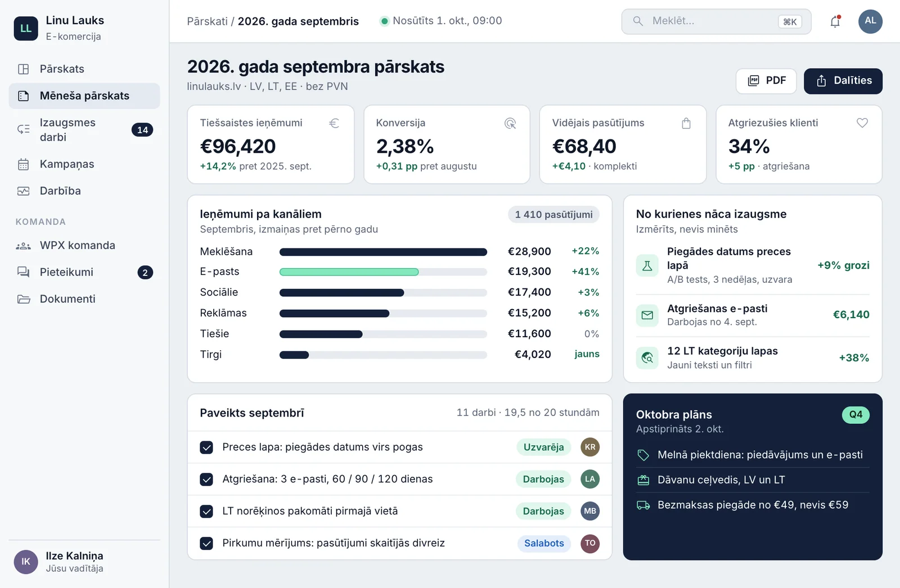Click the Pārskats sidebar icon
This screenshot has width=900, height=588.
tap(24, 69)
